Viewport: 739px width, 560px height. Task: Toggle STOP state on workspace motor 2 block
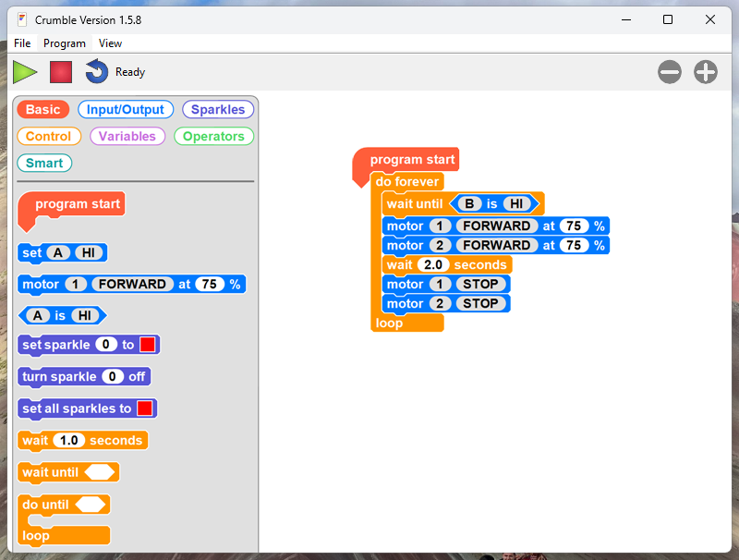[x=480, y=303]
